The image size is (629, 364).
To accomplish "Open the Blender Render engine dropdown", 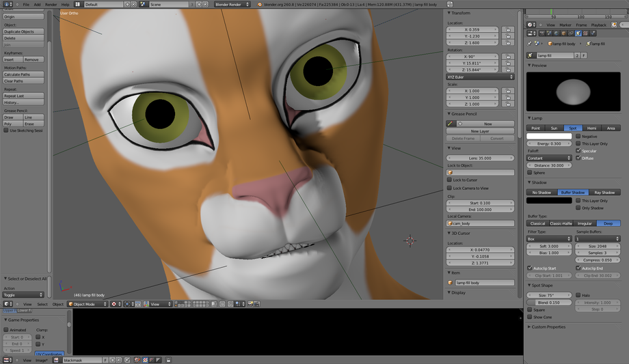I will pyautogui.click(x=232, y=4).
